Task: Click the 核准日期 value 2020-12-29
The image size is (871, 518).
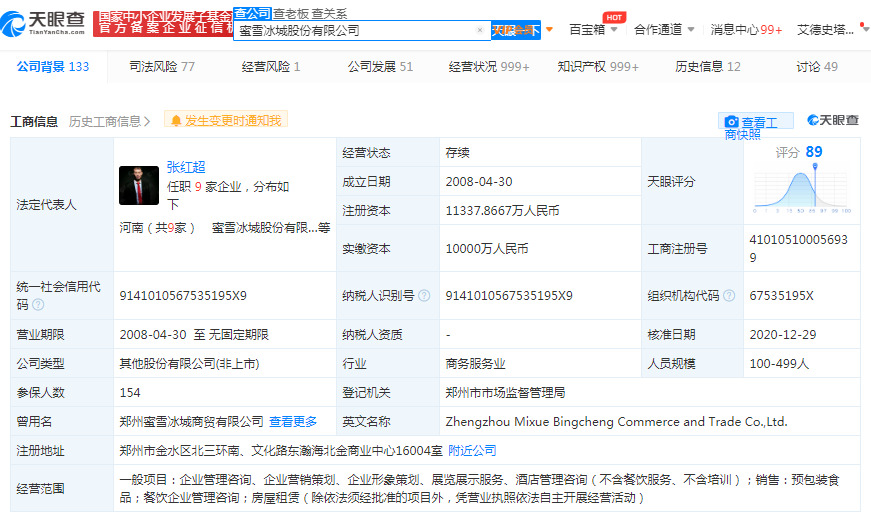Action: pyautogui.click(x=783, y=335)
